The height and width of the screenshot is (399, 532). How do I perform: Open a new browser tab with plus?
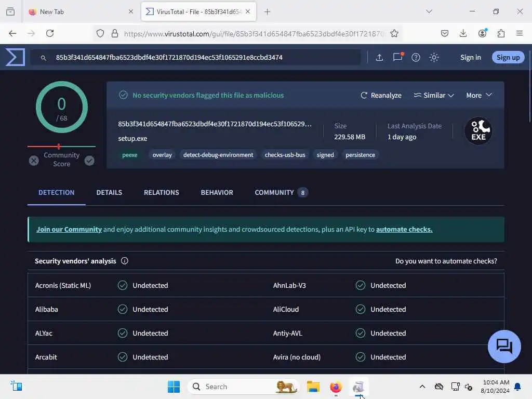(268, 12)
